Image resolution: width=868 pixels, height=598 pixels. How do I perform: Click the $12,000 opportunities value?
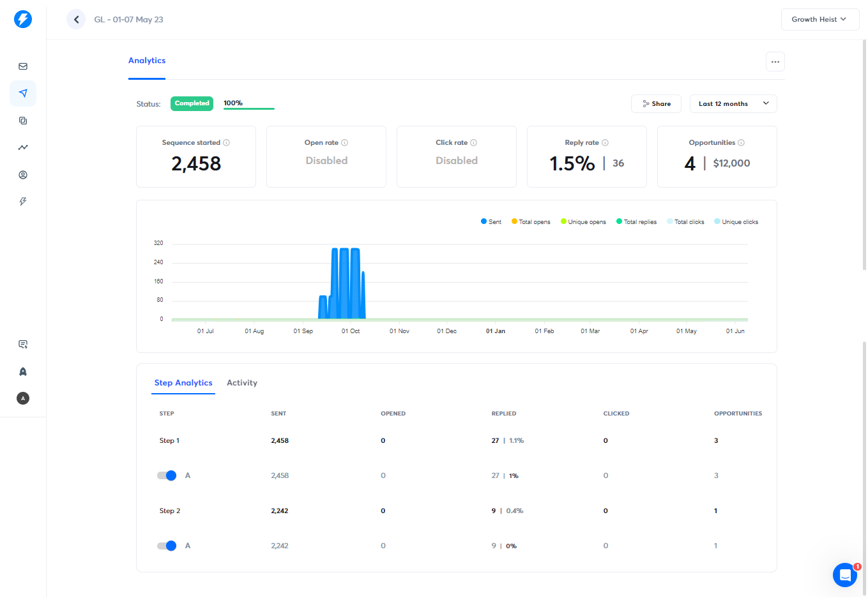tap(731, 163)
